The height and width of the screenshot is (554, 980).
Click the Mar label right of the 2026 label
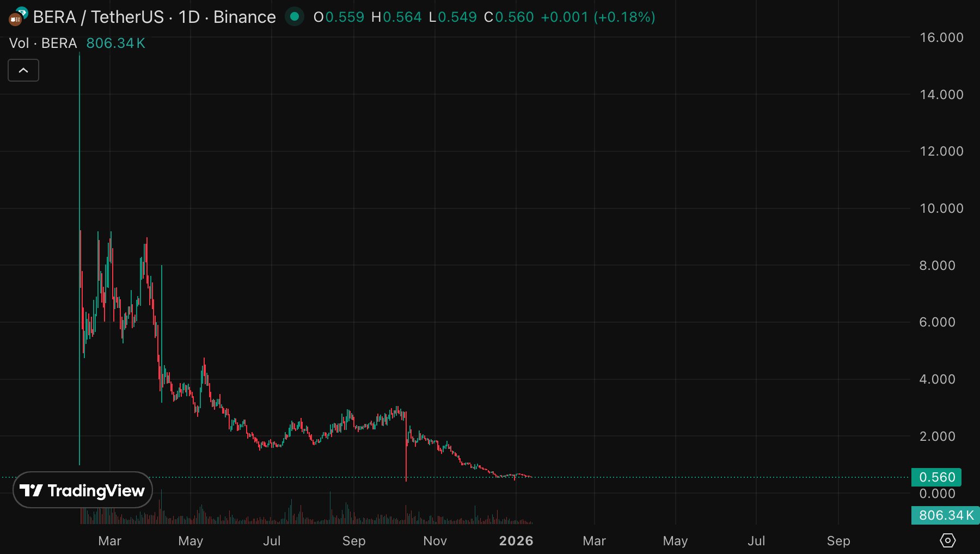click(x=594, y=541)
